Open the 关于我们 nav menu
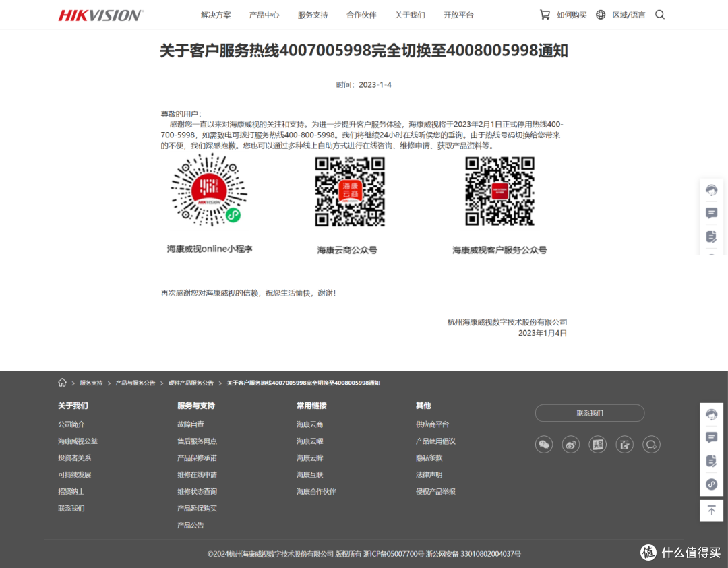The height and width of the screenshot is (568, 728). tap(410, 15)
